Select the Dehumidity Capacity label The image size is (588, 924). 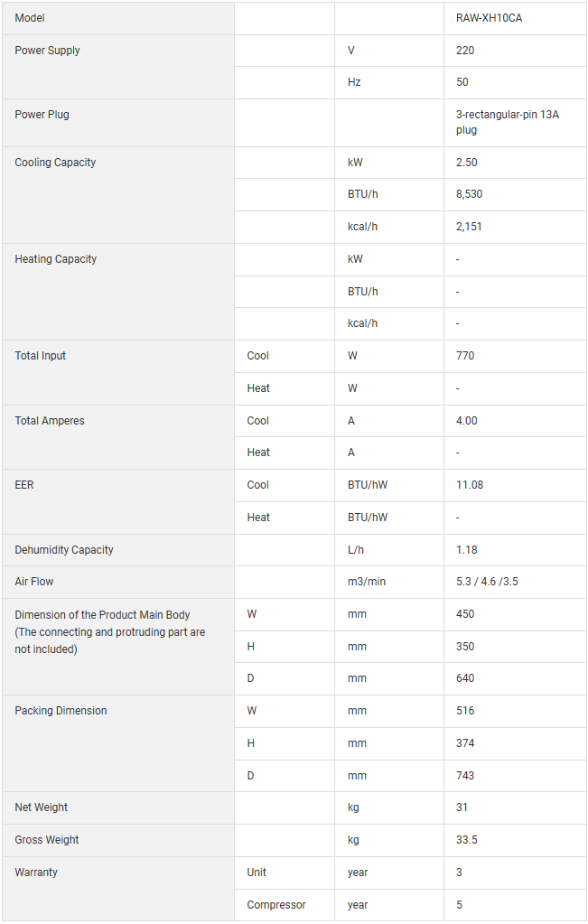point(64,550)
